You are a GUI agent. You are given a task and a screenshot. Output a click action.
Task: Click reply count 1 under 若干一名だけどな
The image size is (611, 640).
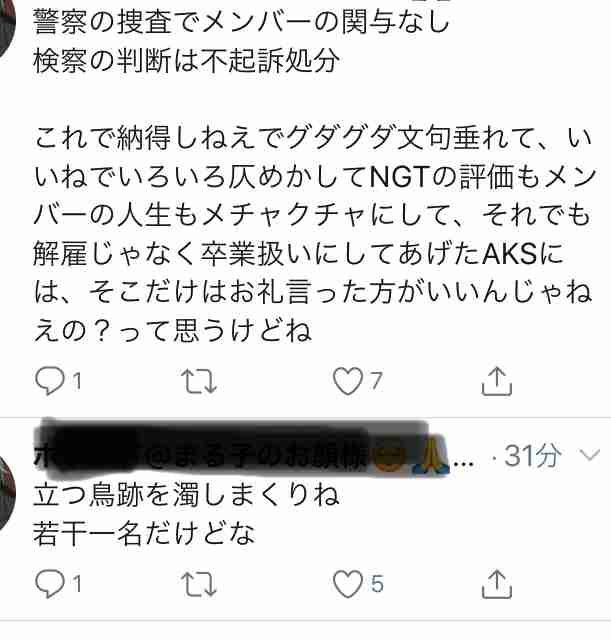(77, 584)
